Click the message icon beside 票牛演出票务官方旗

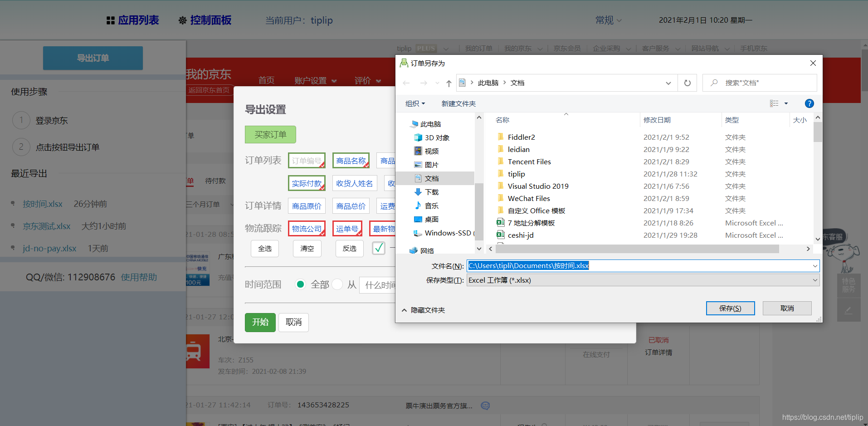(x=485, y=406)
